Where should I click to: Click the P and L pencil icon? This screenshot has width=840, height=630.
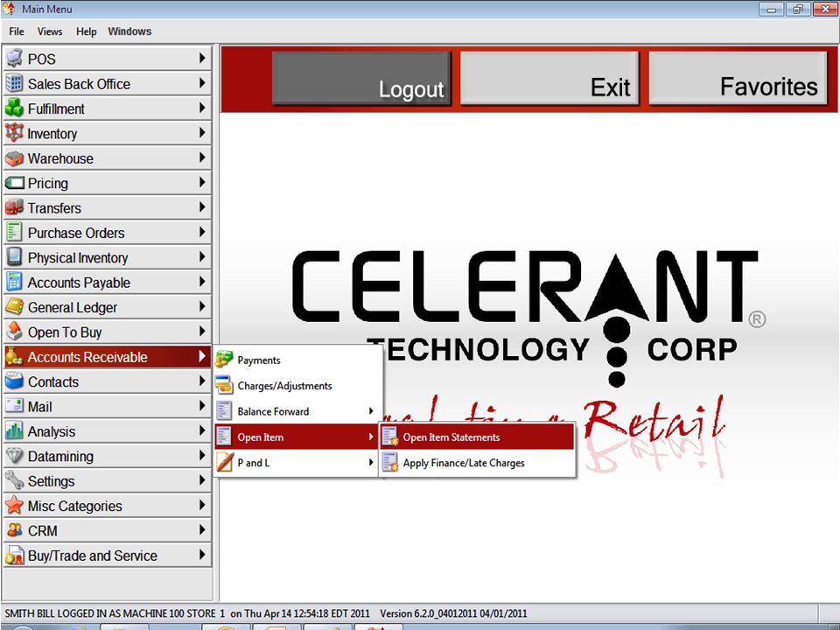point(224,462)
